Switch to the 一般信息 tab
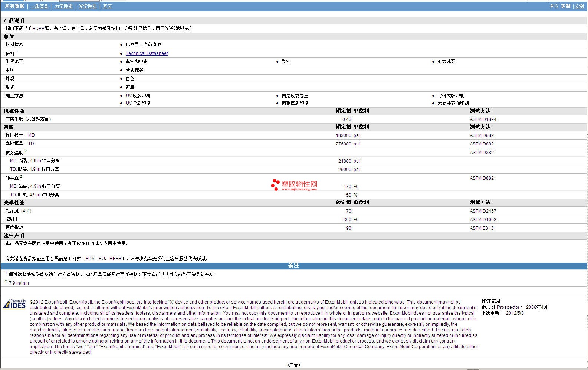The width and height of the screenshot is (588, 370). coord(39,6)
